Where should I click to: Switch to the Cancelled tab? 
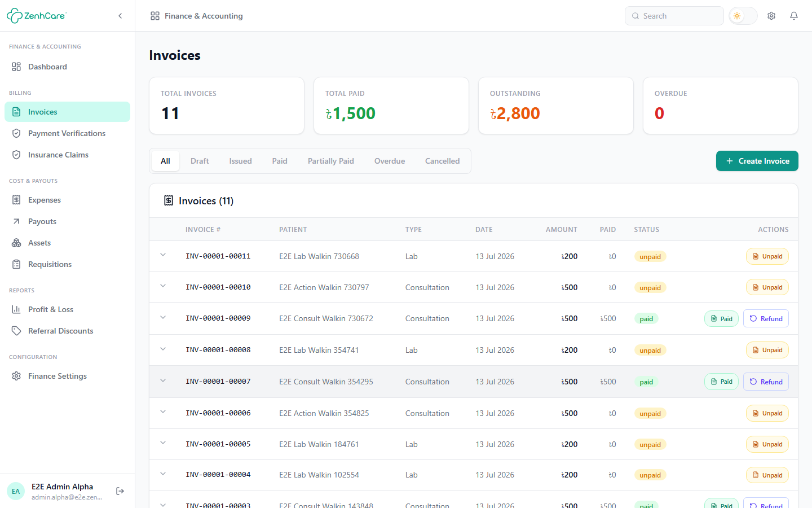pyautogui.click(x=443, y=161)
